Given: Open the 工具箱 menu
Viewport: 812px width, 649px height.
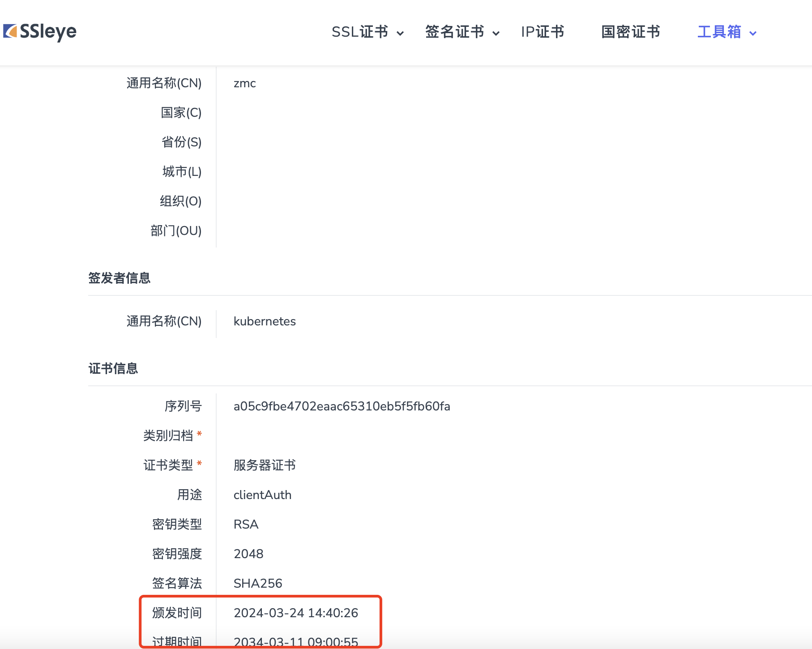Looking at the screenshot, I should (x=719, y=32).
